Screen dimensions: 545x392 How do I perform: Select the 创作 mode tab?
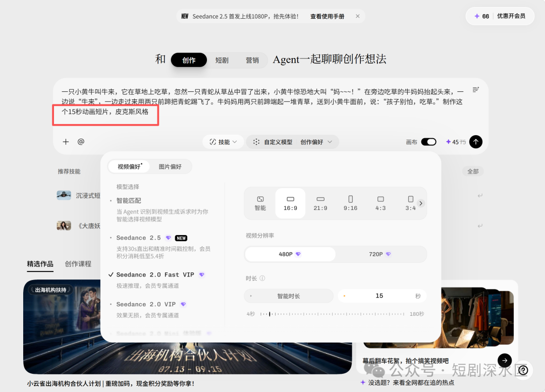[x=189, y=60]
